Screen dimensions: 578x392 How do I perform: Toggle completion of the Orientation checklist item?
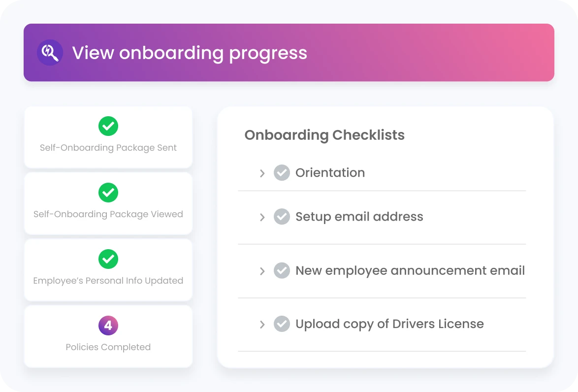[282, 172]
